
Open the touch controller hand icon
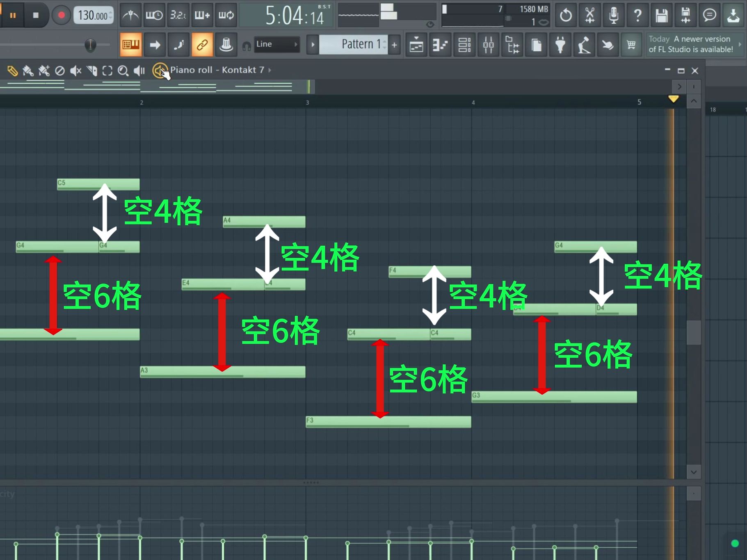coord(608,44)
